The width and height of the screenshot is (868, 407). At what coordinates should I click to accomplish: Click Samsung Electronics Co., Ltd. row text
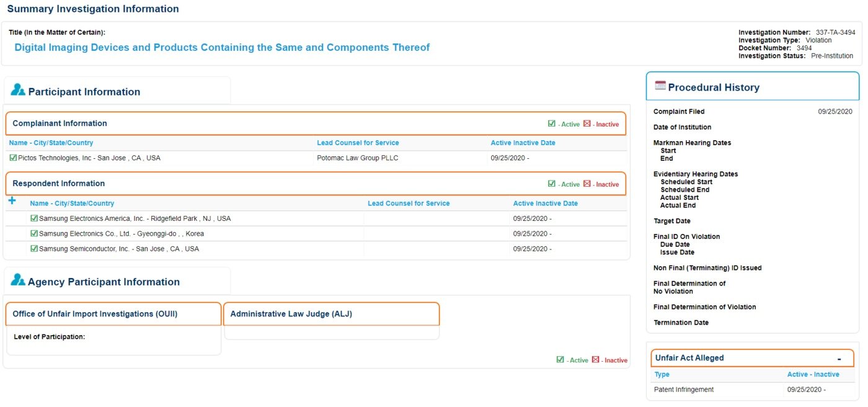(x=122, y=234)
